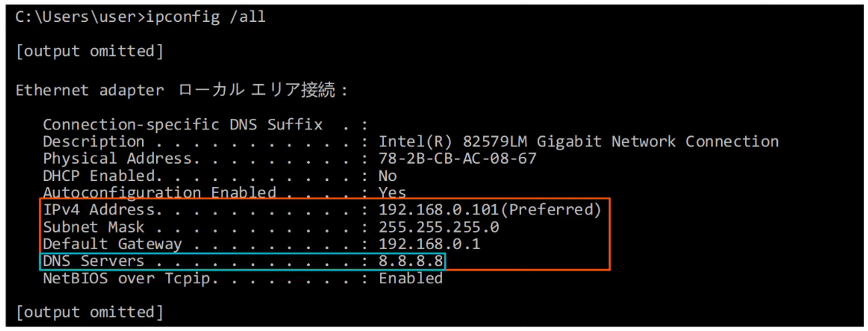This screenshot has width=868, height=331.
Task: Click the last [output omitted] line
Action: click(x=89, y=312)
